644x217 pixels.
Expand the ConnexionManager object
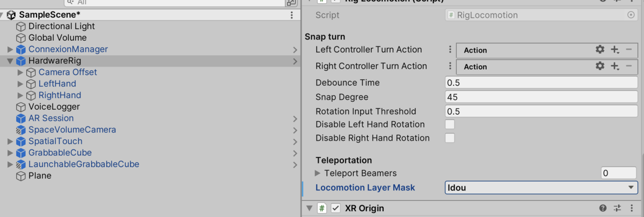(x=10, y=49)
